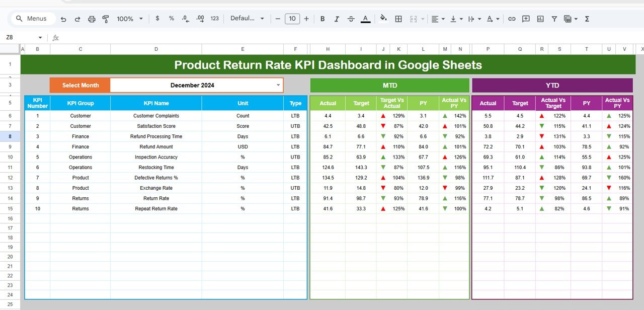Select the Paint format tool
The image size is (644, 310).
106,19
